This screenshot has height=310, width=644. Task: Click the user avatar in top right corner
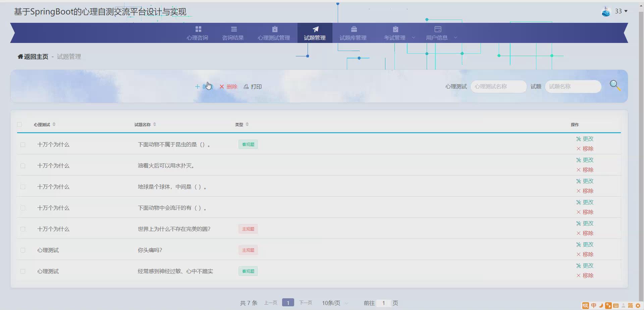tap(606, 11)
